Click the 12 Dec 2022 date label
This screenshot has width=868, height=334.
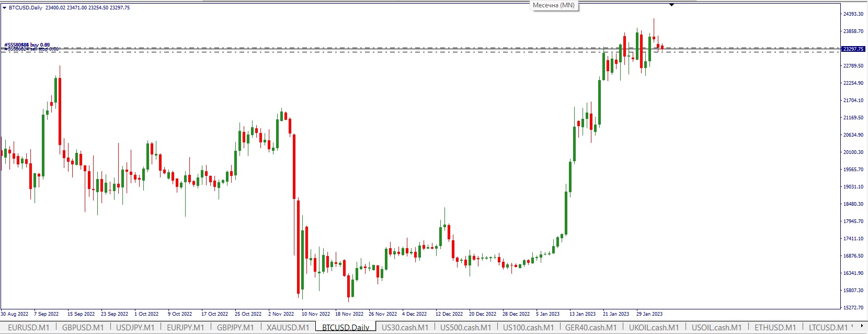coord(449,314)
